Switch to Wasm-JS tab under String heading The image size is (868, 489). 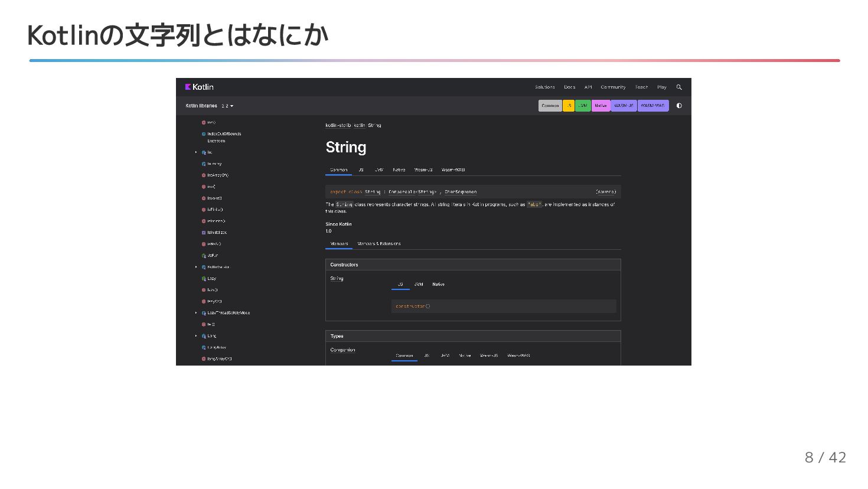point(423,170)
